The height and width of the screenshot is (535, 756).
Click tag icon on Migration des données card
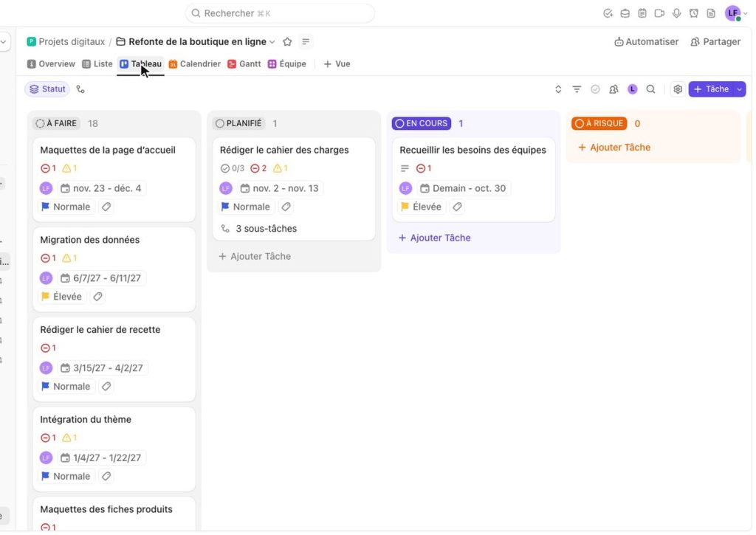[x=97, y=297]
